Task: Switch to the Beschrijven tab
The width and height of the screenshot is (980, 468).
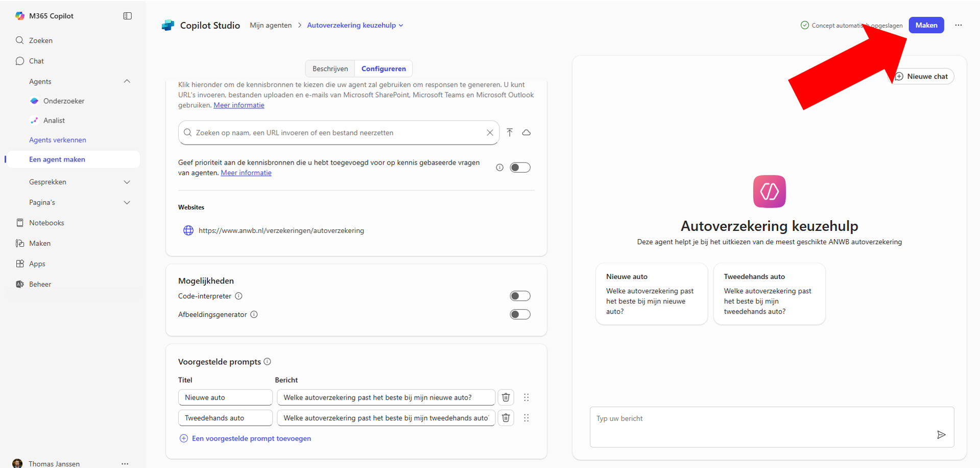Action: pyautogui.click(x=330, y=68)
